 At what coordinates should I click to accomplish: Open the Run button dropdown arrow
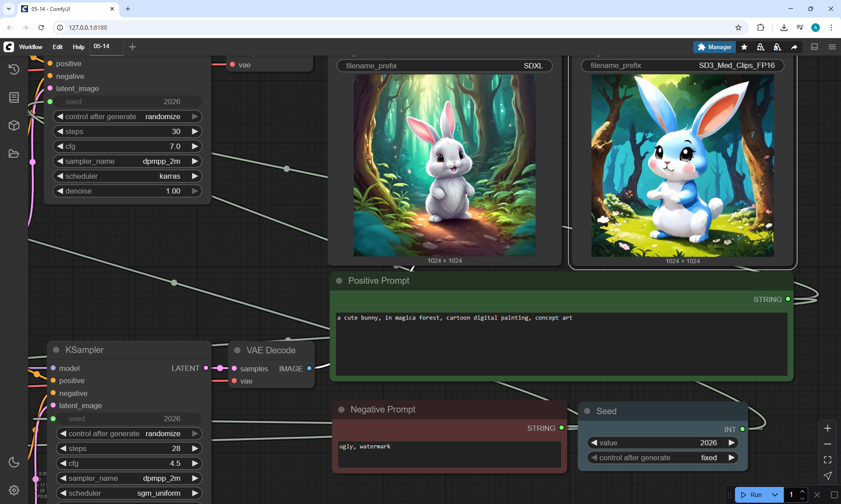(775, 495)
